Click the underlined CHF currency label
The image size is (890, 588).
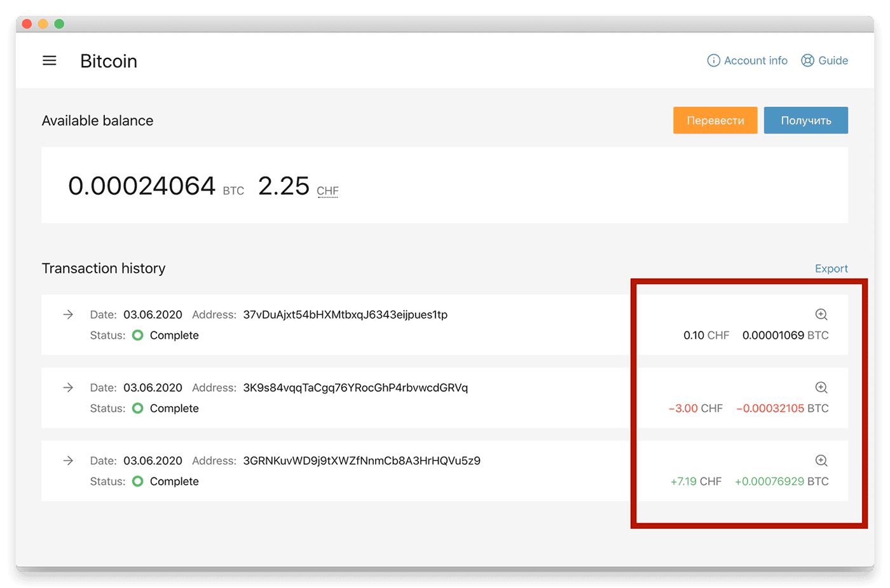click(x=327, y=191)
